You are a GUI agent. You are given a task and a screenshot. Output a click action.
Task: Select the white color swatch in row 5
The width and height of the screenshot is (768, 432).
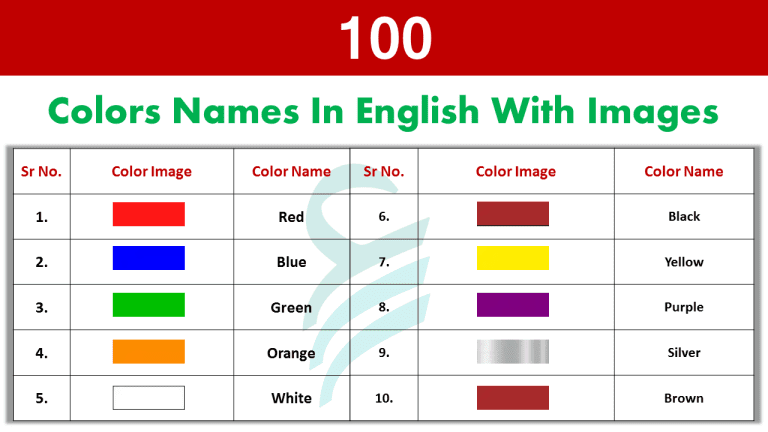pos(148,398)
